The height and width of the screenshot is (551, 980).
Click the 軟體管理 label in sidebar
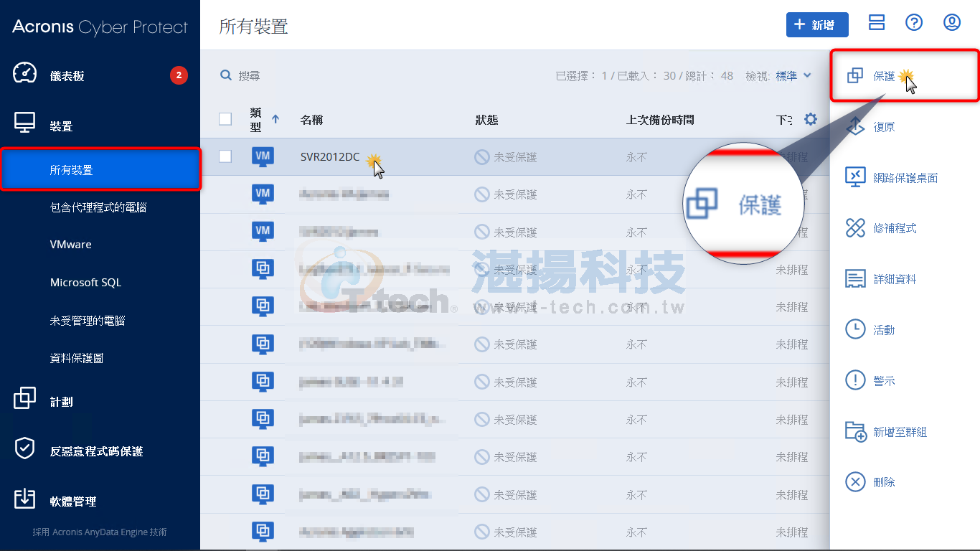coord(72,501)
